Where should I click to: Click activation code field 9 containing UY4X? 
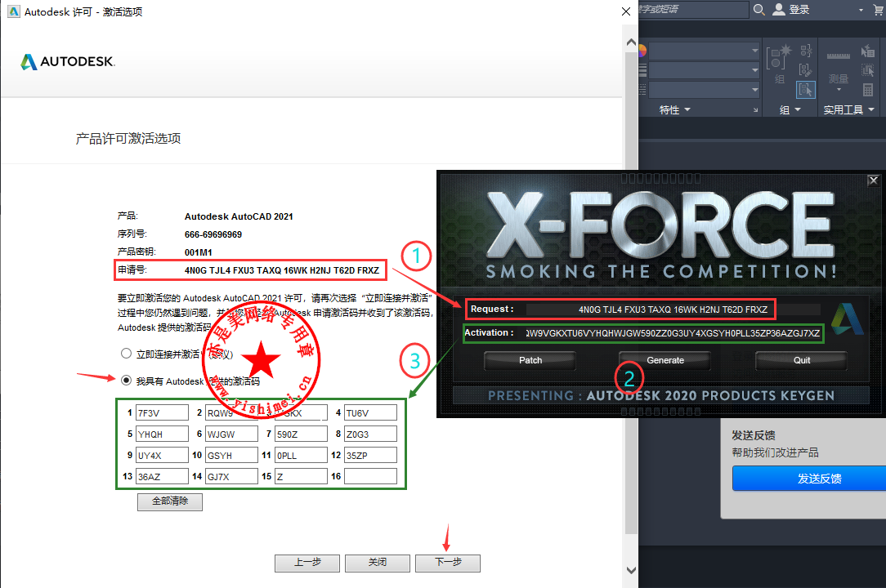coord(162,455)
